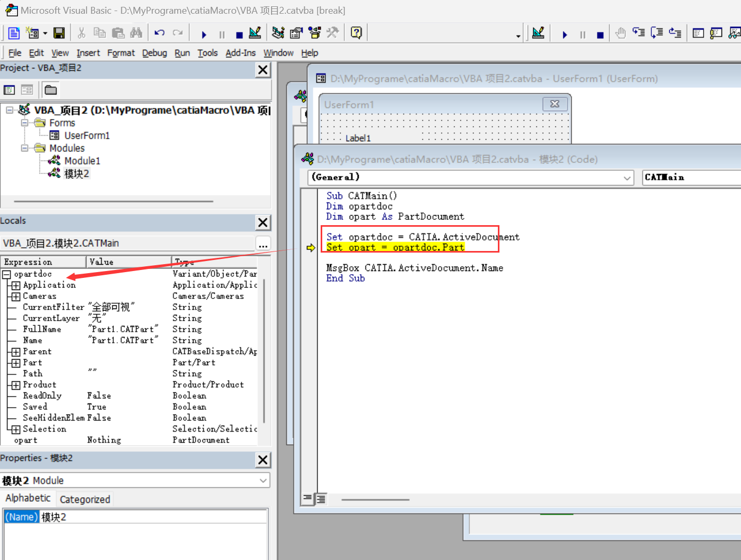Open the Immediate Window toolbar icon

(716, 33)
